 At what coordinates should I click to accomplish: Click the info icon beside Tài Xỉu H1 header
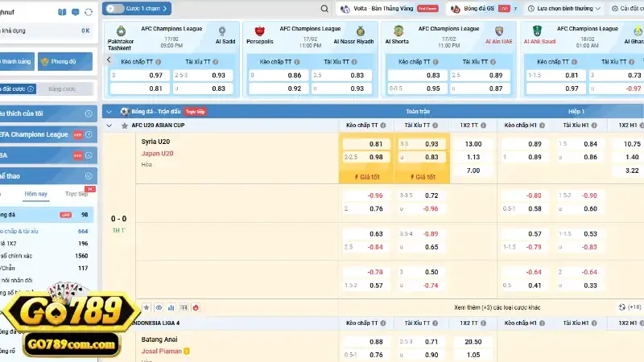click(x=600, y=125)
